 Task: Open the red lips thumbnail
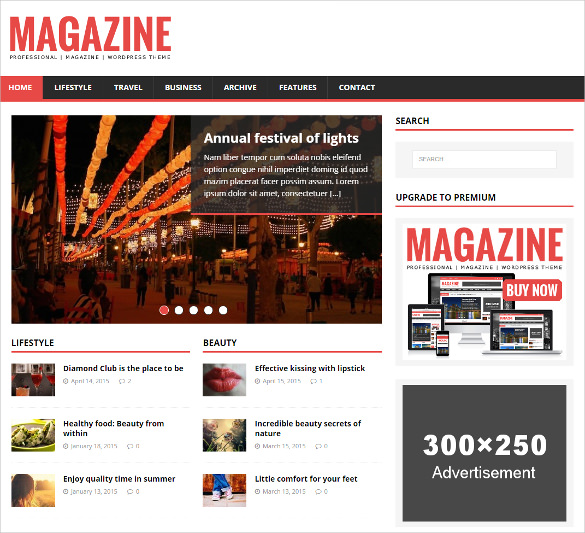[x=224, y=380]
